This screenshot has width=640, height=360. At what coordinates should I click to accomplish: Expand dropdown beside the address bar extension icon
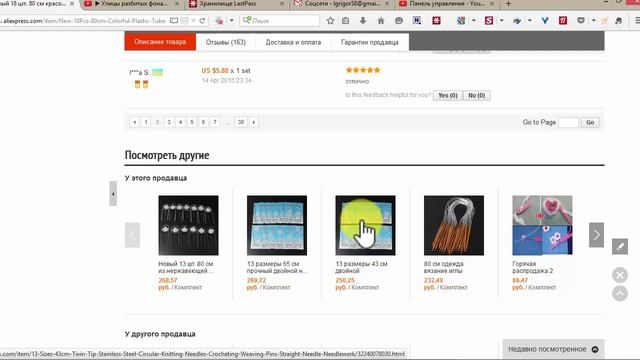pos(231,20)
